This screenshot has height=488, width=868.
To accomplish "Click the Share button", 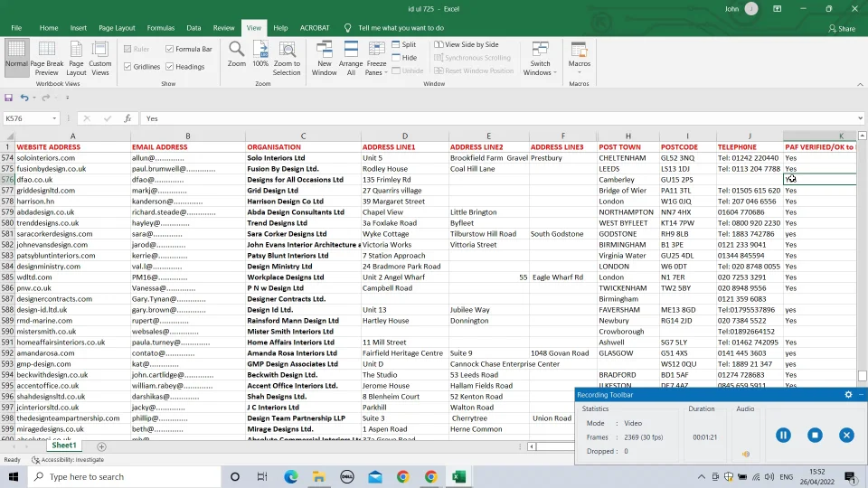I will [x=841, y=28].
